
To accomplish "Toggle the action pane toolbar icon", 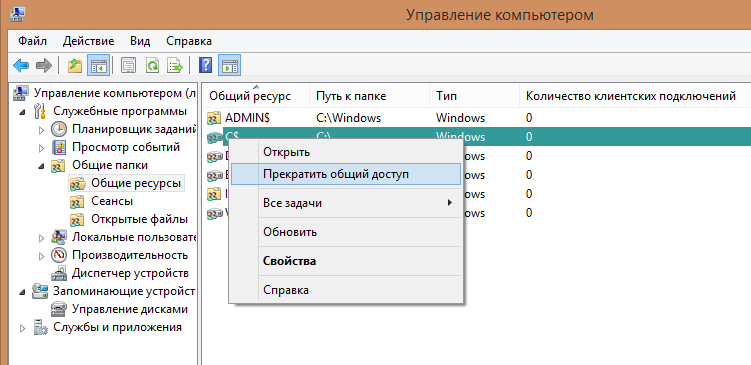I will (229, 66).
